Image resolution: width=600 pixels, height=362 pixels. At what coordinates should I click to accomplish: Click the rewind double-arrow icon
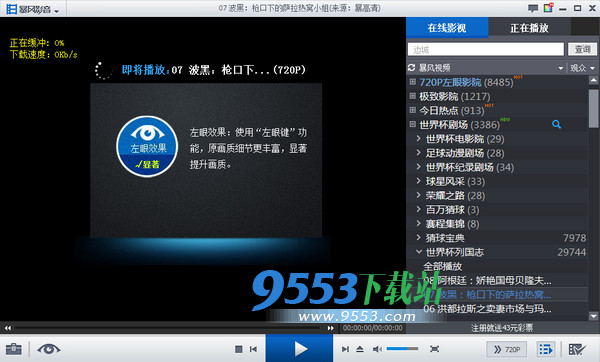point(8,328)
